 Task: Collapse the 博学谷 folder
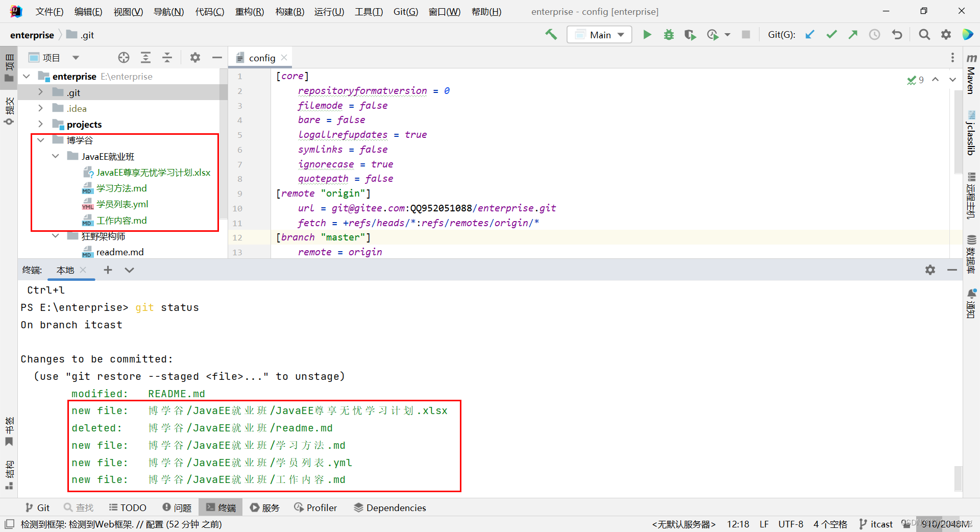pos(41,140)
